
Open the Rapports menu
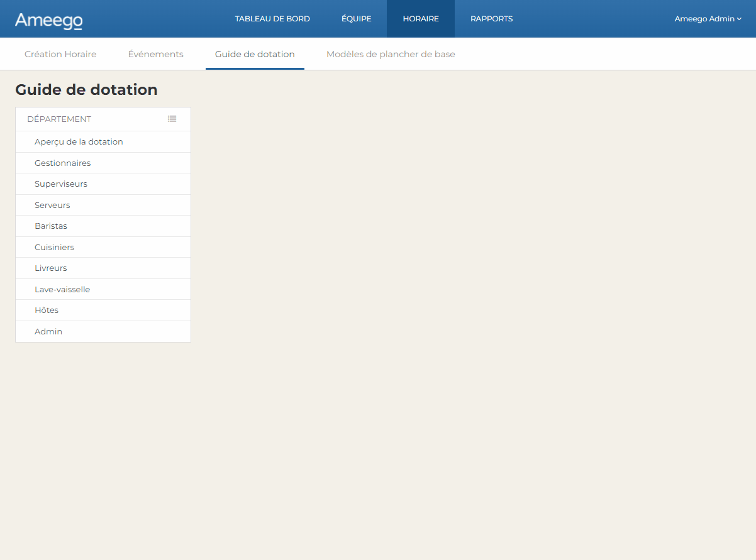click(491, 19)
